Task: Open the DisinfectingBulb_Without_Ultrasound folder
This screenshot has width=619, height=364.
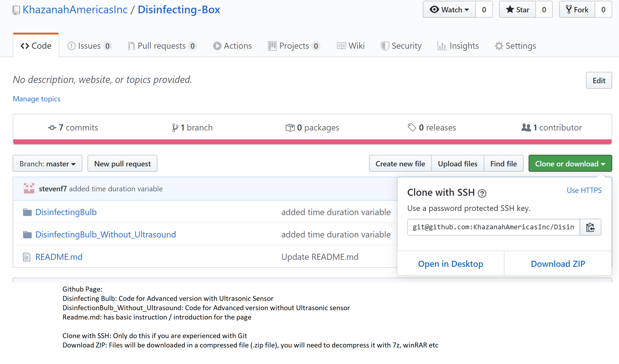Action: click(x=106, y=235)
